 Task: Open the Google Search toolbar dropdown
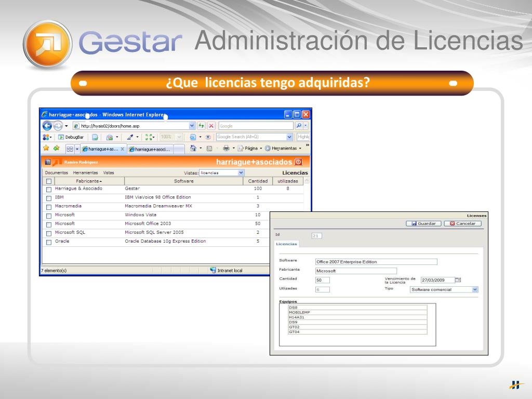pyautogui.click(x=289, y=137)
